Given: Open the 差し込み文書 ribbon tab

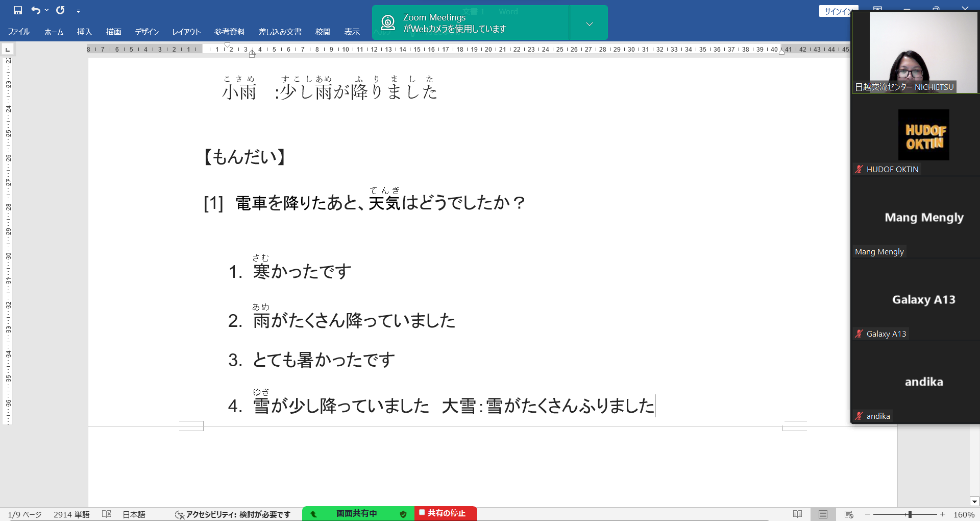Looking at the screenshot, I should tap(280, 32).
